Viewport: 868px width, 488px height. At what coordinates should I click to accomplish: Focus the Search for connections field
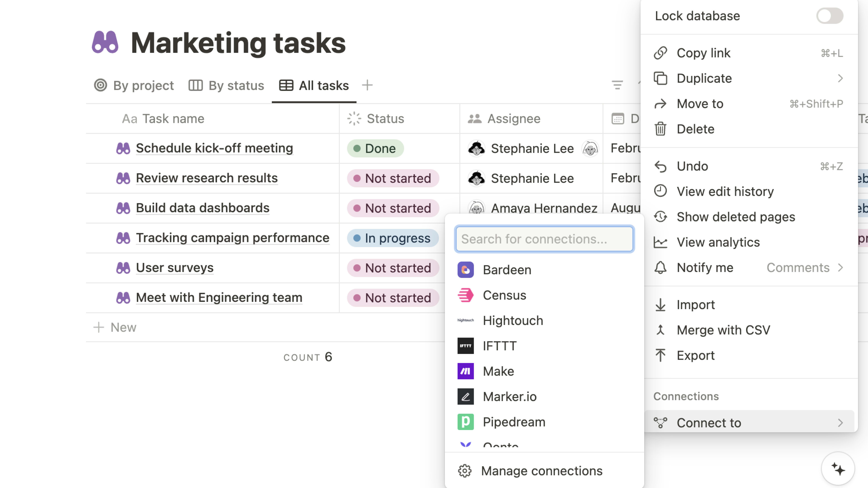pos(544,239)
